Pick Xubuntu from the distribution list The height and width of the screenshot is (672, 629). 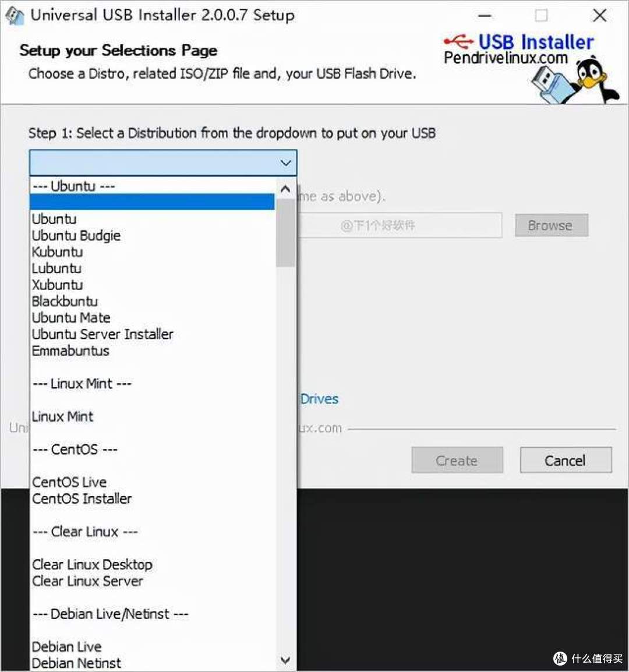pos(152,285)
